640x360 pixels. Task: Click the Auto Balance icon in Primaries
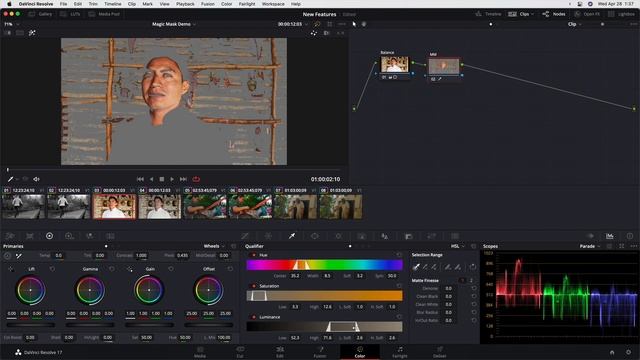[x=7, y=256]
